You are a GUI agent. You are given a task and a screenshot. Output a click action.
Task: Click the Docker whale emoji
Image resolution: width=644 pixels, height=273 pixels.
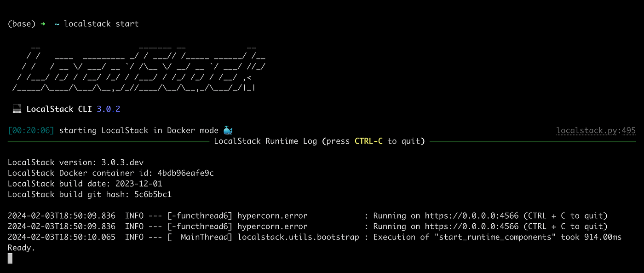pyautogui.click(x=228, y=130)
